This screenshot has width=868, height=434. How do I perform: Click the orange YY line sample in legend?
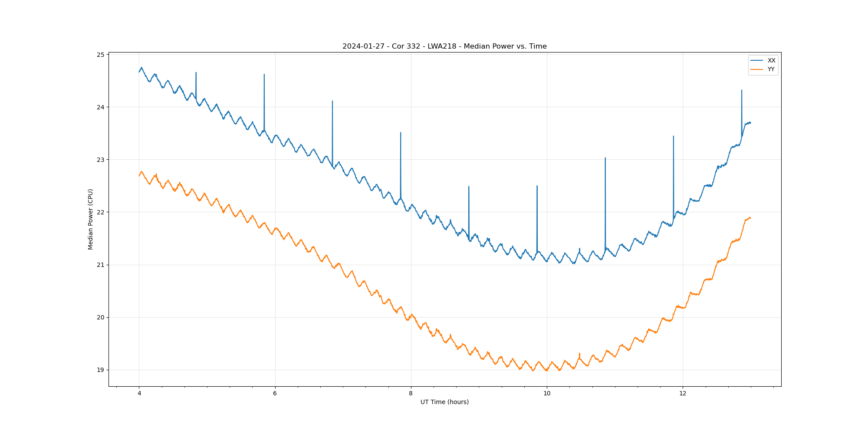[x=756, y=69]
